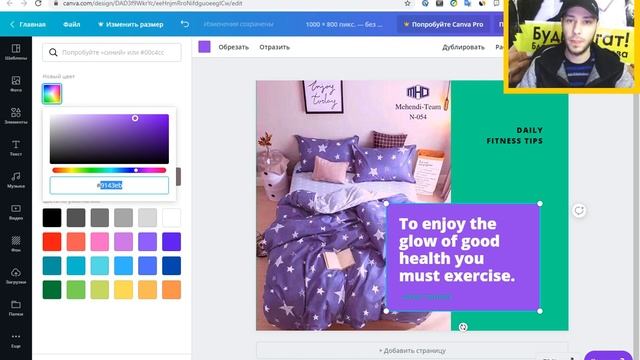Click the Undo arrow in top bar
640x360 pixels.
[185, 24]
